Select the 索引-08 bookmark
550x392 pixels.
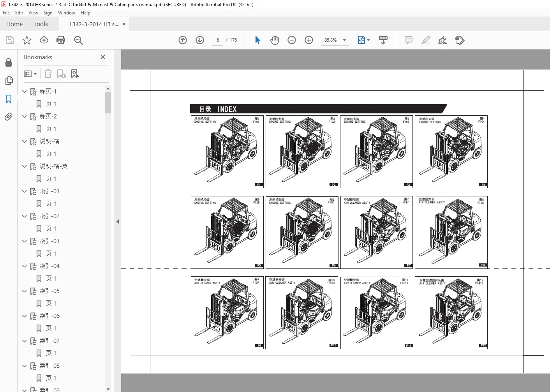coord(49,366)
